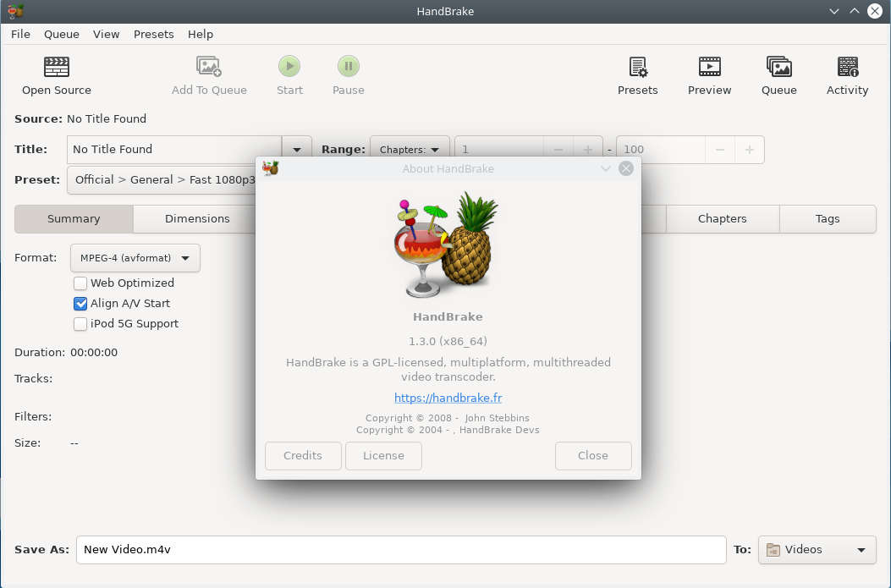Increase the ending chapter with the plus stepper

750,149
